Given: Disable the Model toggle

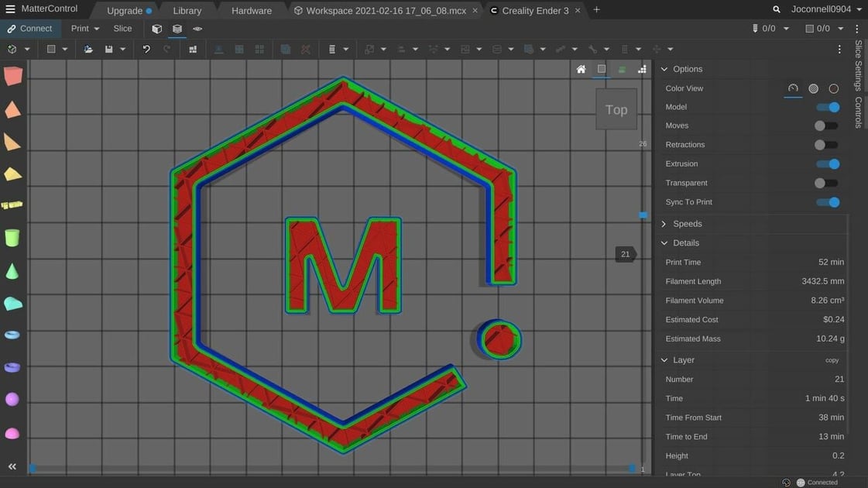Looking at the screenshot, I should click(827, 107).
